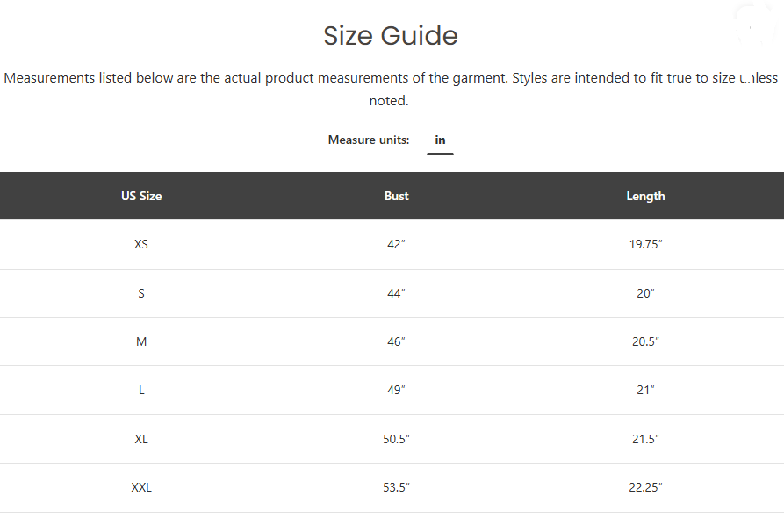Select the 'in' measure units tab

pyautogui.click(x=440, y=140)
